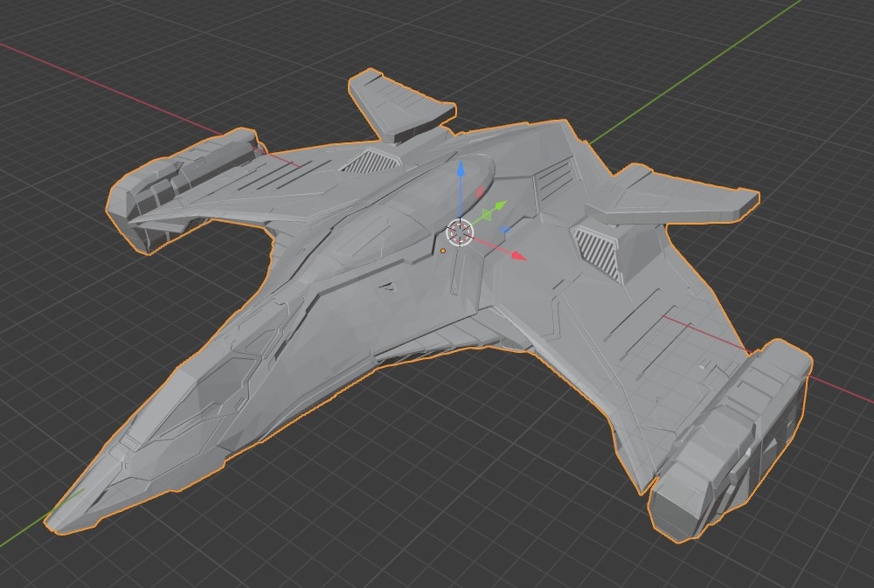
Task: Click the striped vent on the right wing
Action: (600, 252)
